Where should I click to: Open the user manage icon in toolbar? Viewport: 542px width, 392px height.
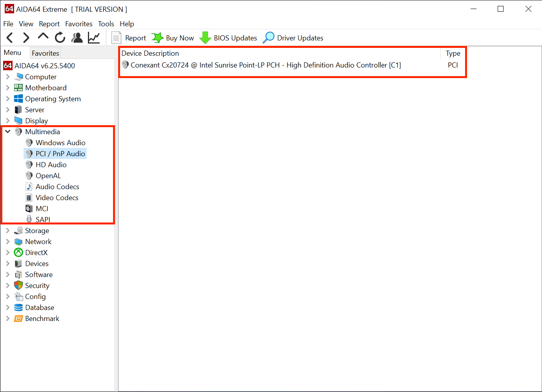coord(77,38)
